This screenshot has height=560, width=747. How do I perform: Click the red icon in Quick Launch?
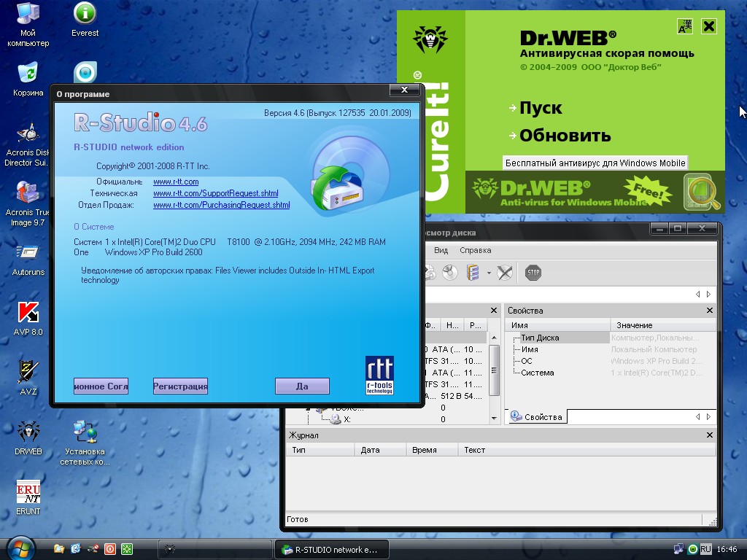pyautogui.click(x=110, y=549)
